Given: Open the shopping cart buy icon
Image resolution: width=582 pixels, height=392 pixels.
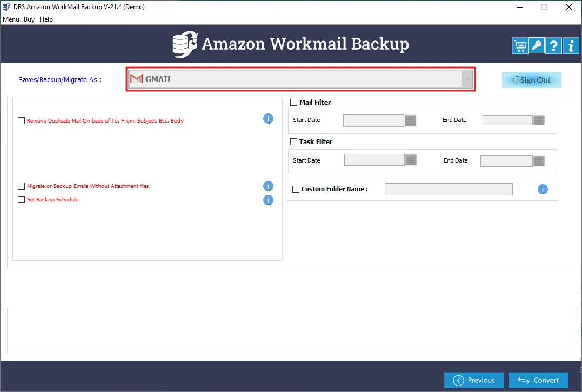Looking at the screenshot, I should [x=520, y=46].
